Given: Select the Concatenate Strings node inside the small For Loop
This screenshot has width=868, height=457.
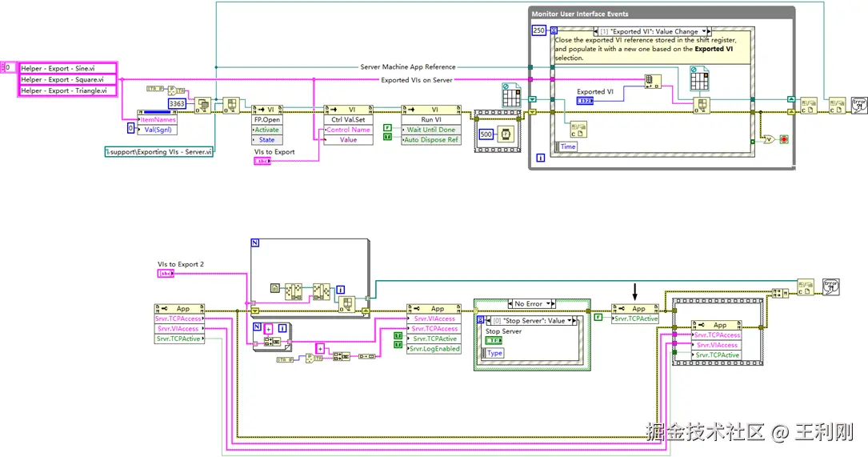Looking at the screenshot, I should tap(272, 342).
